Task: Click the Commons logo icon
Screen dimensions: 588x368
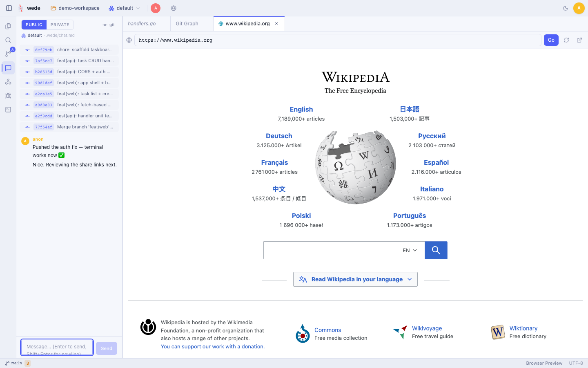Action: tap(303, 334)
